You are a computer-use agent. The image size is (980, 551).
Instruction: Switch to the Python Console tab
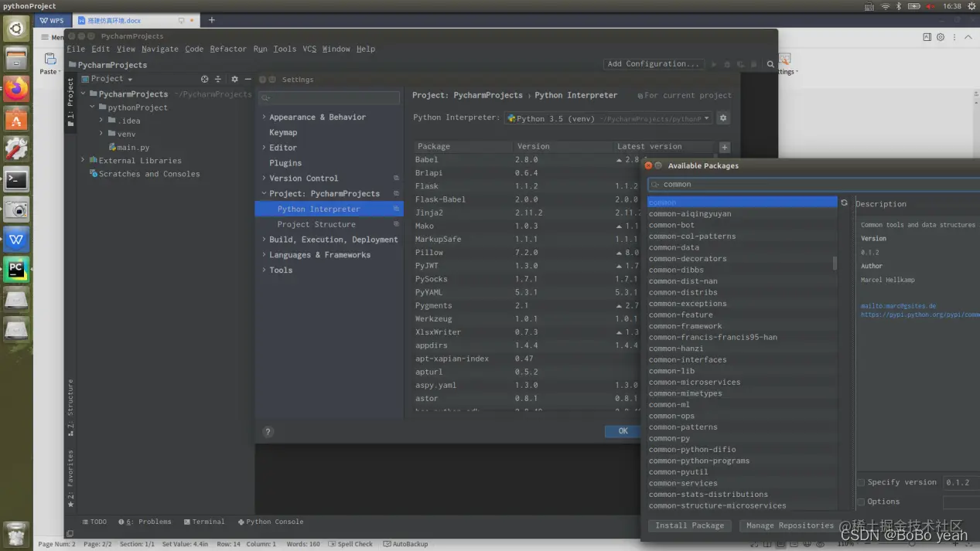coord(271,522)
